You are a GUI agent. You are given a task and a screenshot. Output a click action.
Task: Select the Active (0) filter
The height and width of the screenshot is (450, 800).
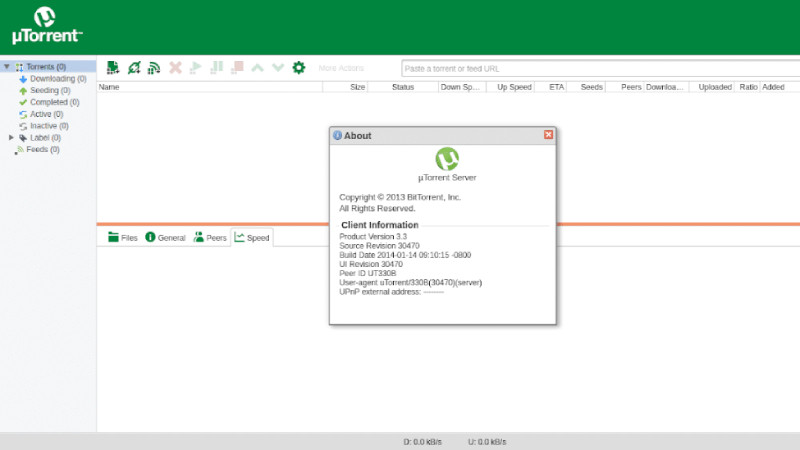(46, 114)
